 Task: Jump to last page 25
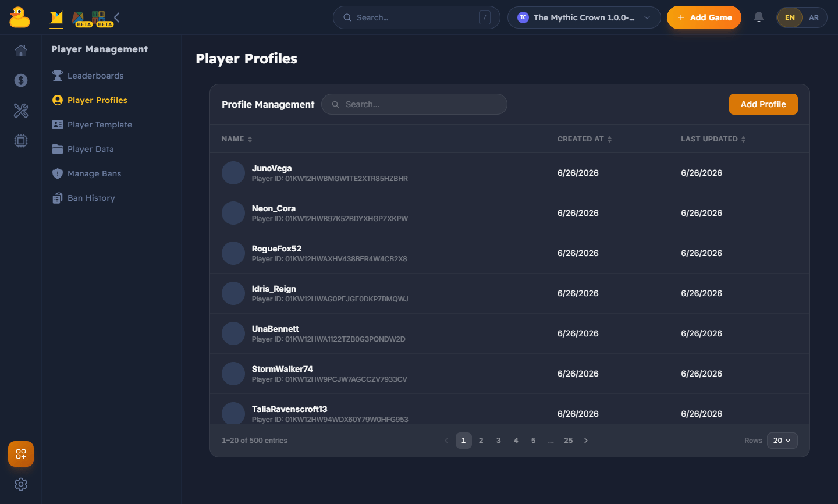(x=569, y=441)
